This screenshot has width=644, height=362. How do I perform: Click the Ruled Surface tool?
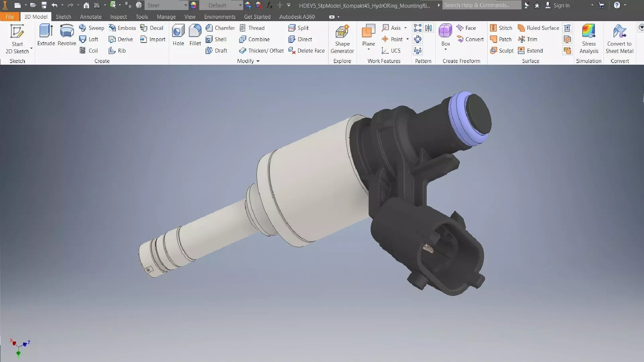(538, 28)
